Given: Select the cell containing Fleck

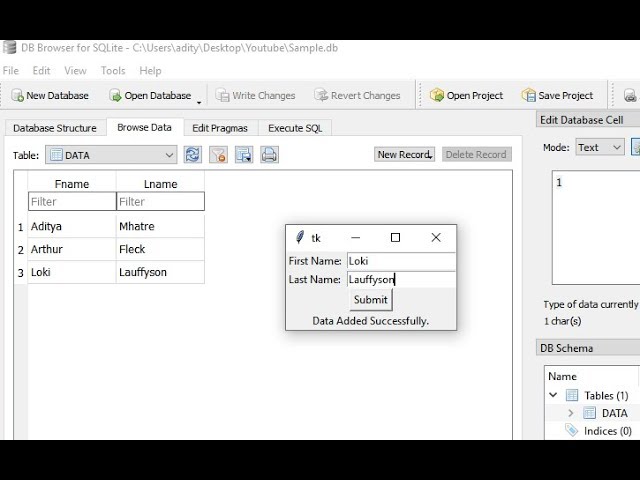Looking at the screenshot, I should 160,249.
